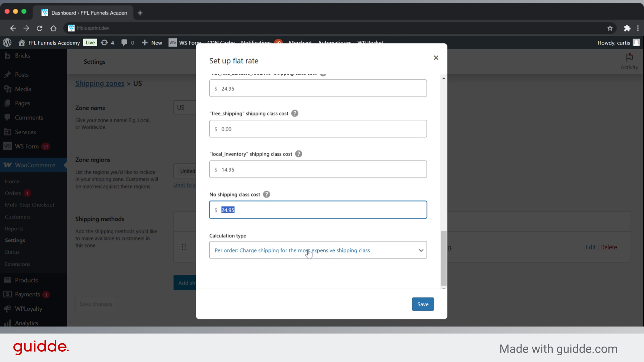Open WooCommerce Orders submenu
This screenshot has height=362, width=644.
(x=13, y=193)
